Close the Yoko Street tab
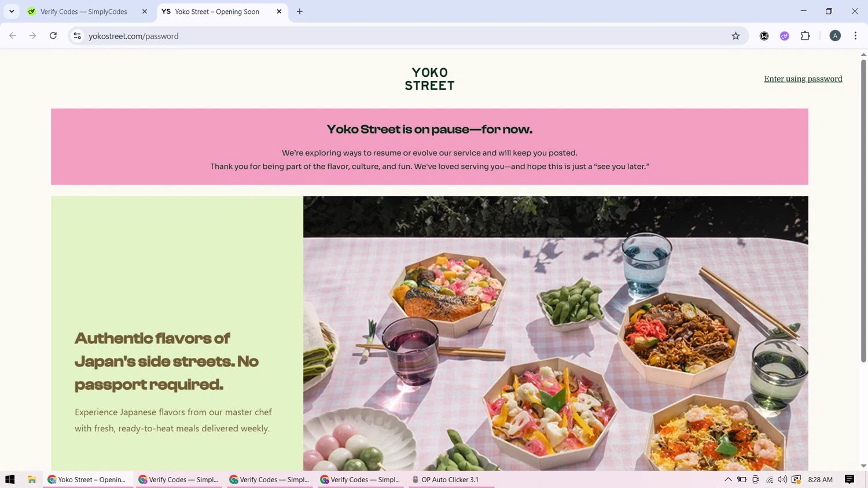This screenshot has width=868, height=488. (279, 12)
